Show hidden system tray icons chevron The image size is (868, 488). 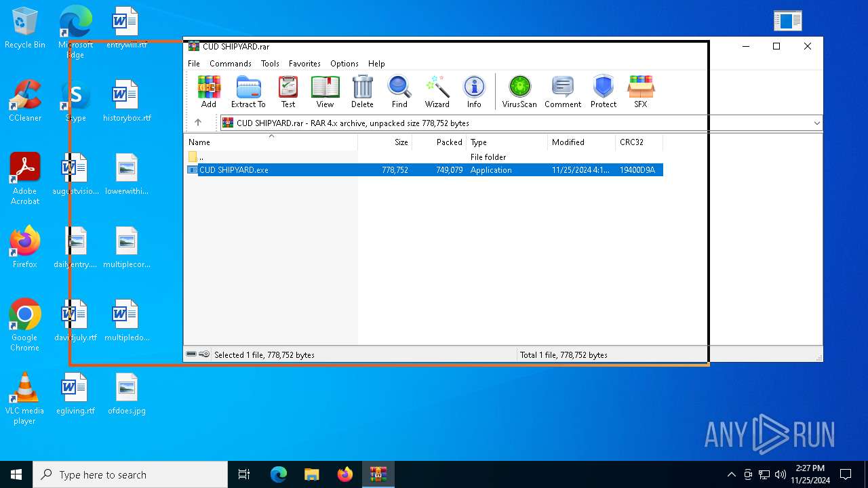click(731, 474)
